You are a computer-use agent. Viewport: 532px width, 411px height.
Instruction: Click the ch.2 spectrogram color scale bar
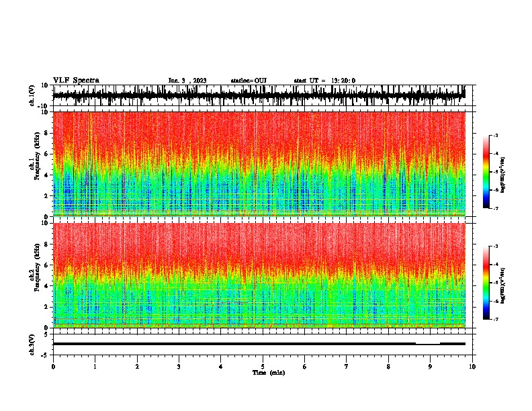pyautogui.click(x=486, y=283)
